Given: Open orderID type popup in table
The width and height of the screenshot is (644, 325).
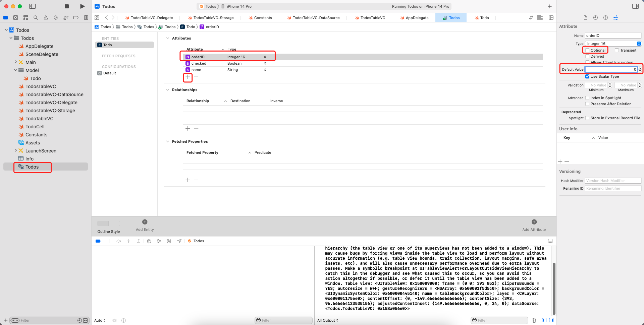Looking at the screenshot, I should coord(265,57).
